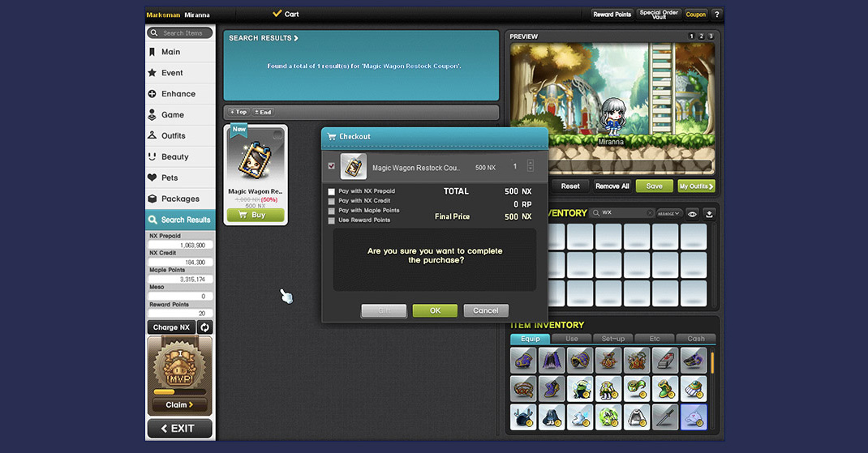Open the Enhance category
Viewport: 868px width, 453px height.
(x=180, y=94)
